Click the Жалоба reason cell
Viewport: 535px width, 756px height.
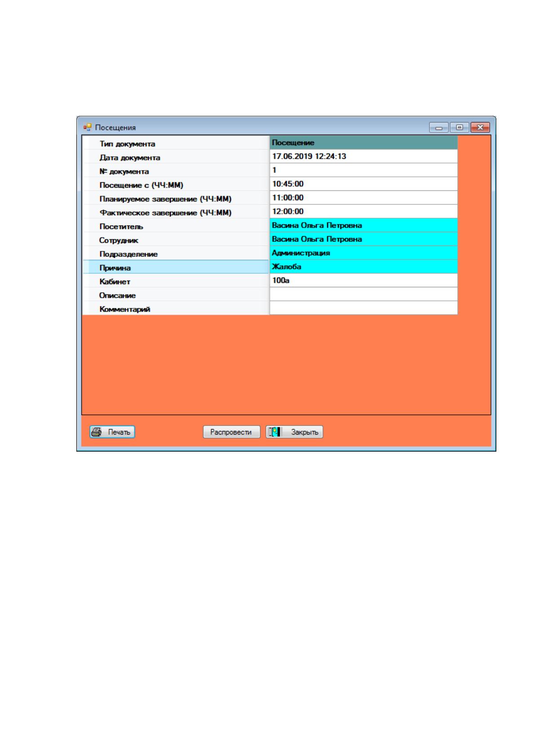pyautogui.click(x=363, y=267)
